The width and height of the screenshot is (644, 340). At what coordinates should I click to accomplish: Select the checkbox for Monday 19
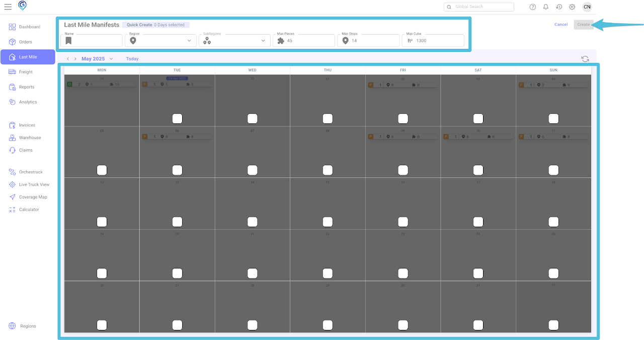[x=102, y=273]
